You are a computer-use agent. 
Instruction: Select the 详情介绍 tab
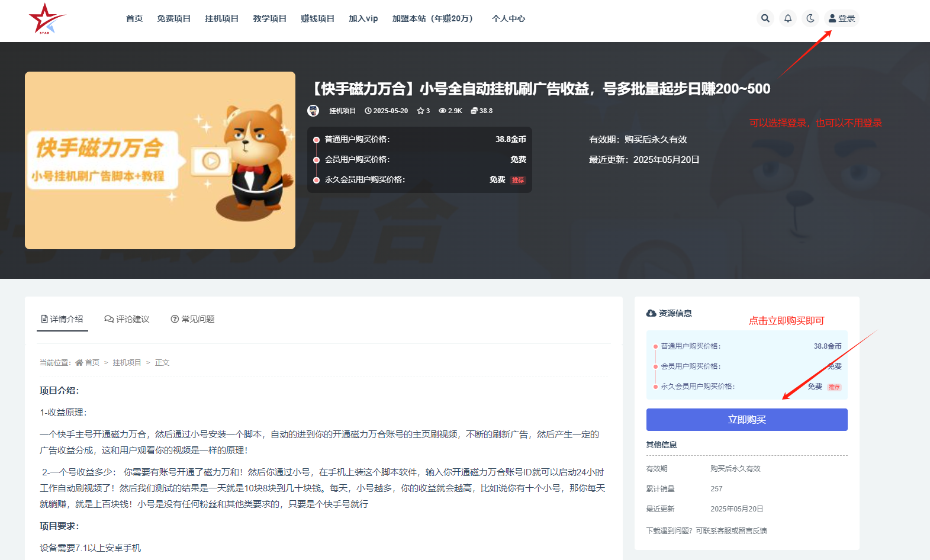(62, 319)
